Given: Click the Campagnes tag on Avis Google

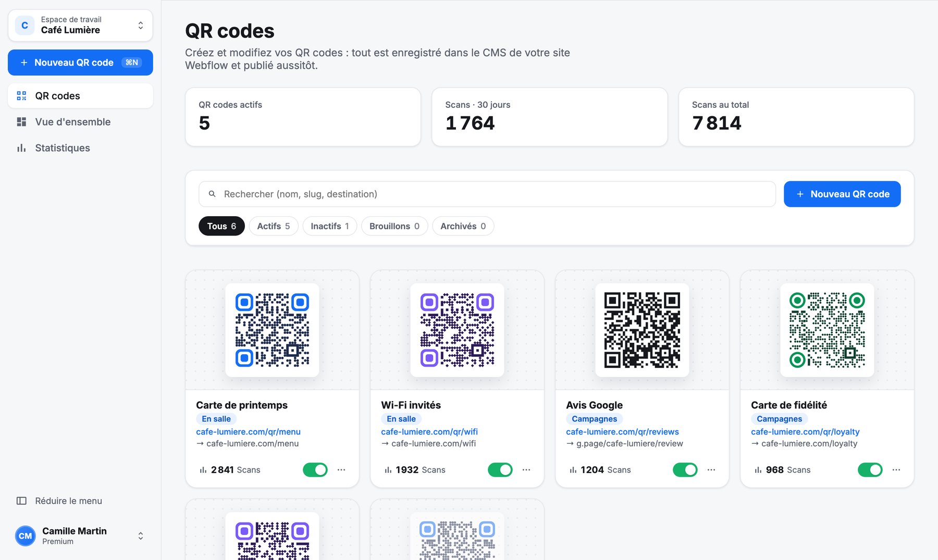Looking at the screenshot, I should point(594,419).
